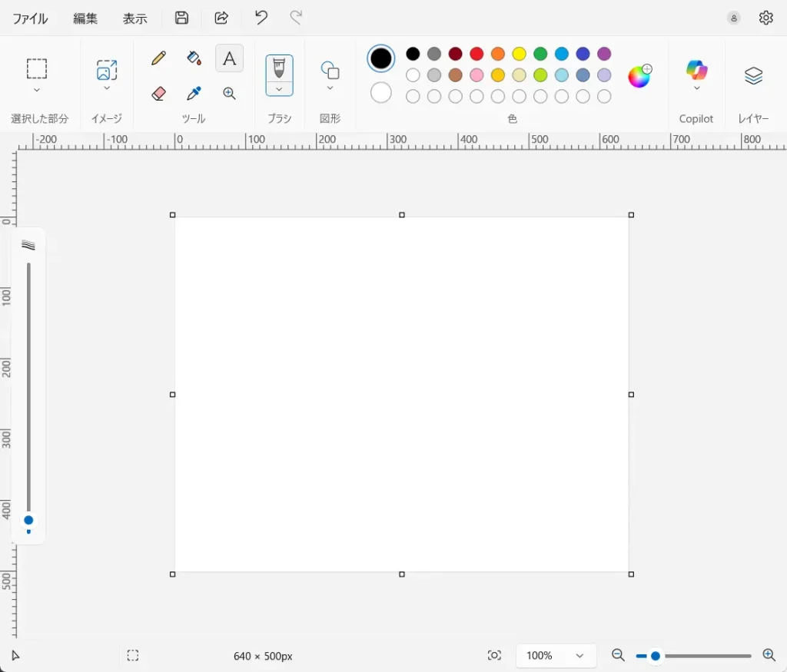This screenshot has height=672, width=787.
Task: Pick the lavender palette swatch
Action: click(x=604, y=75)
